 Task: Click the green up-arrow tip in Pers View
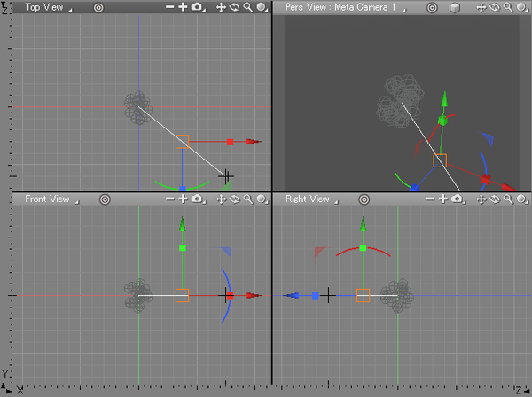[444, 99]
